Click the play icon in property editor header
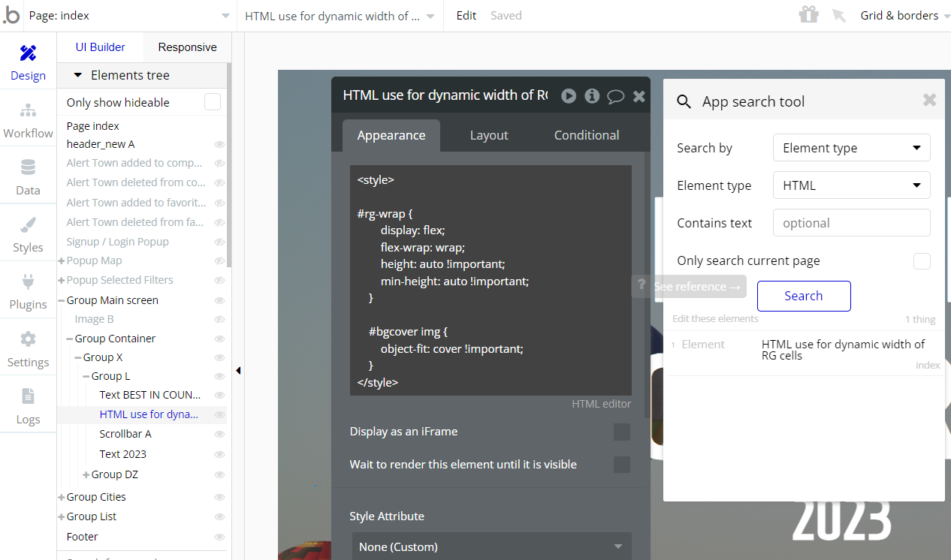951x560 pixels. pyautogui.click(x=569, y=95)
